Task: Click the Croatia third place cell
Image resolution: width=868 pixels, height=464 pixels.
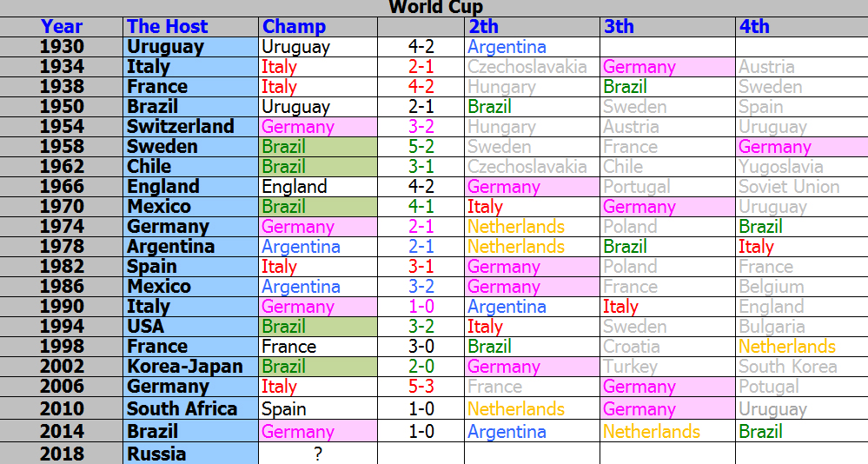Action: pos(667,347)
